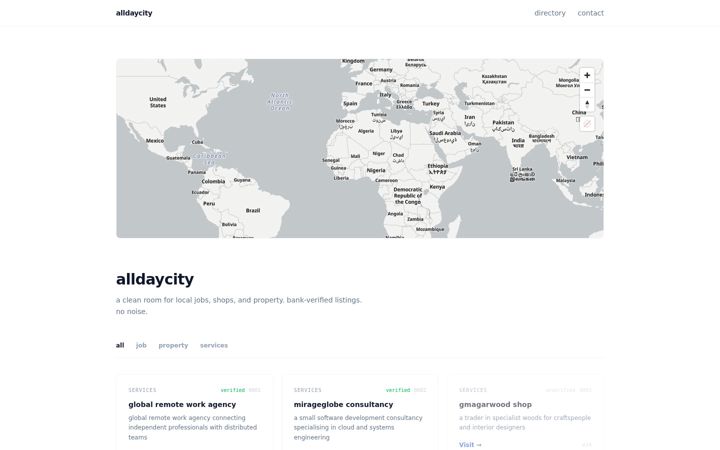The width and height of the screenshot is (720, 450).
Task: Click the Colombia label on the map
Action: 213,181
